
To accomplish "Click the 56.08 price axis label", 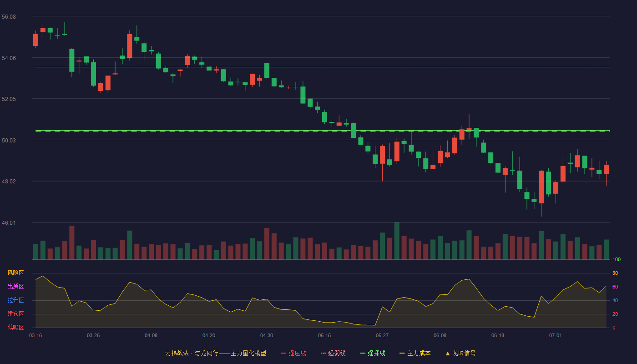I will (x=9, y=17).
